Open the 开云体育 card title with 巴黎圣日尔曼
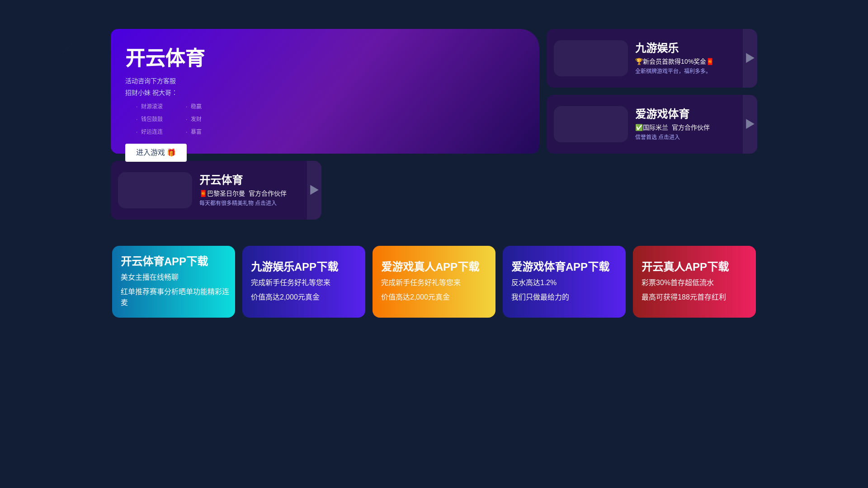868x488 pixels. point(221,180)
